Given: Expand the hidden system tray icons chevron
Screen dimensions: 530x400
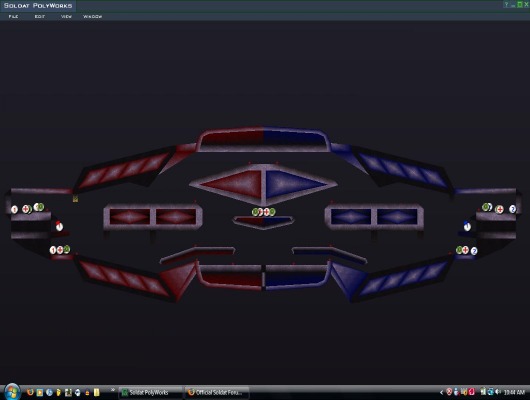Looking at the screenshot, I should click(x=441, y=392).
